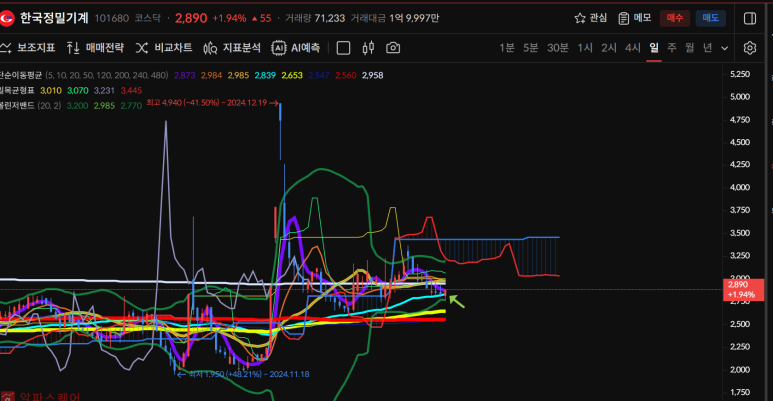Capture chart with camera icon
Screen dimensions: 773x401
tap(393, 48)
